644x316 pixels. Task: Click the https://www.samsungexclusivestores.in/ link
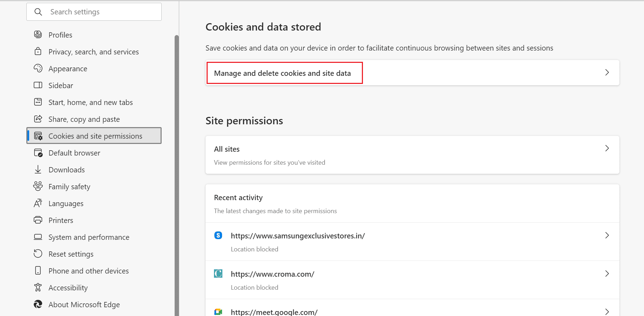click(298, 236)
